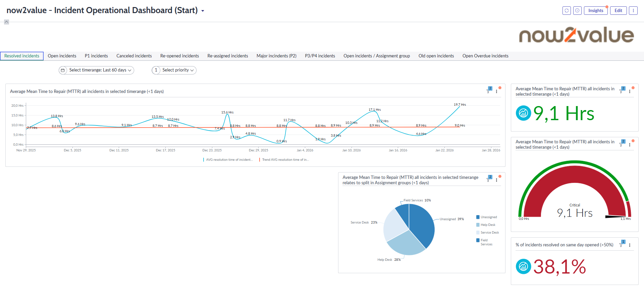
Task: Toggle Help Desk in pie legend
Action: point(486,225)
